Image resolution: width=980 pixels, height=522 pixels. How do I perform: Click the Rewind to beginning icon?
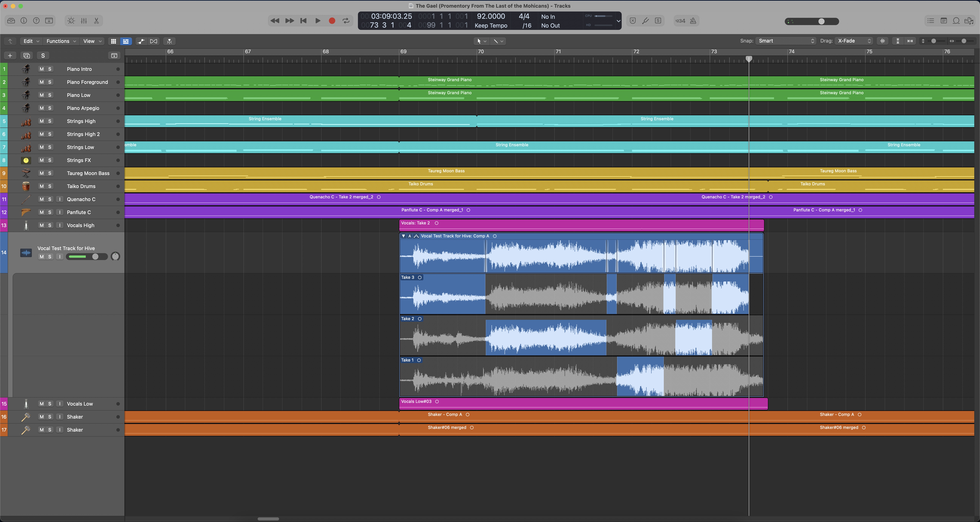[303, 21]
